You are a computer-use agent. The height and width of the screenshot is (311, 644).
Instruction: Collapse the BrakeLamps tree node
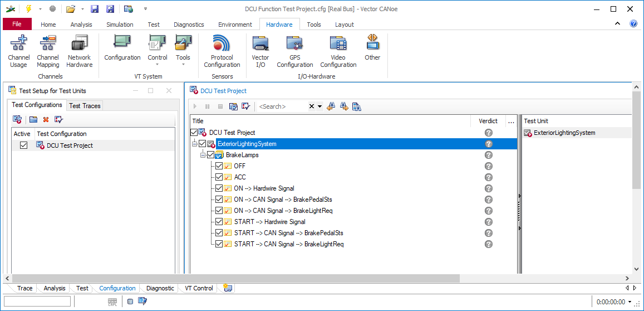203,155
